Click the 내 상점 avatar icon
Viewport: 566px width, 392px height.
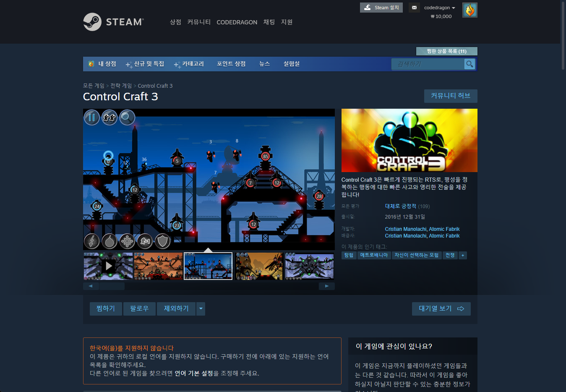(91, 64)
